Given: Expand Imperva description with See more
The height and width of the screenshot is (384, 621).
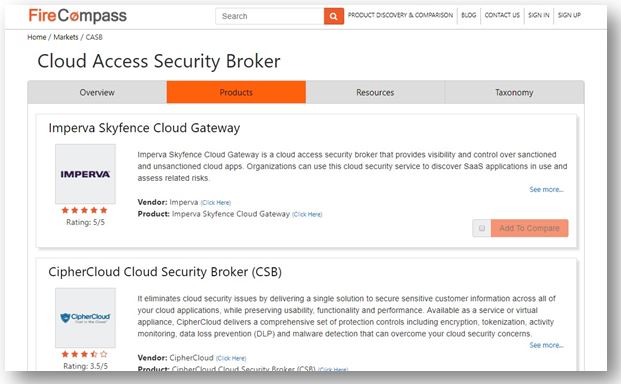Looking at the screenshot, I should click(546, 190).
